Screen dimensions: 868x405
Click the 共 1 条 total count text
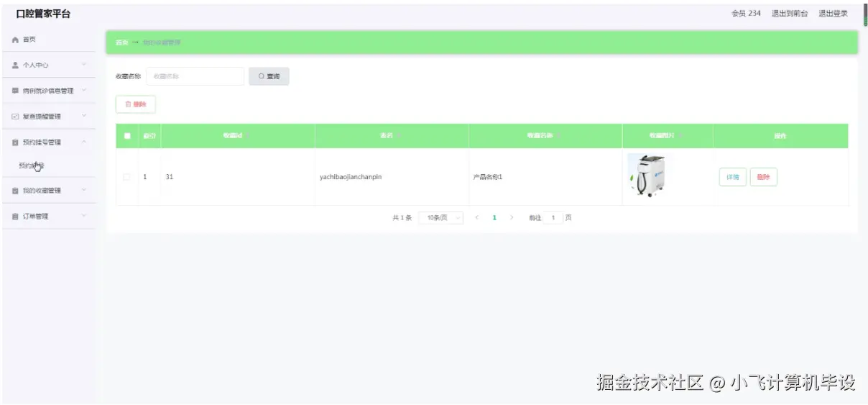tap(402, 217)
